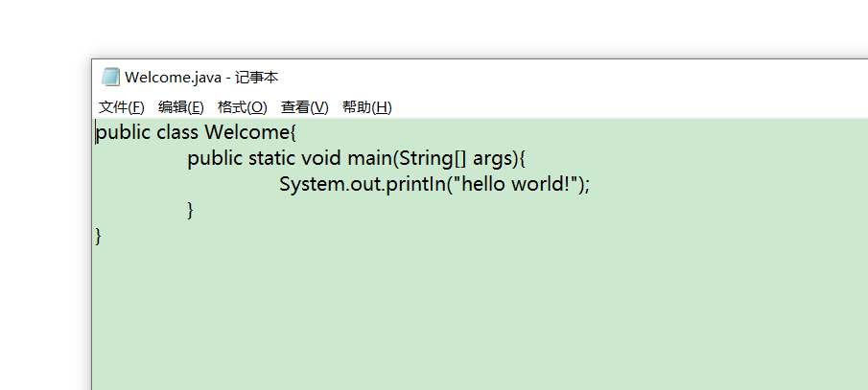Click the indented closing brace of main
Screen dimensions: 868x390
coord(191,210)
